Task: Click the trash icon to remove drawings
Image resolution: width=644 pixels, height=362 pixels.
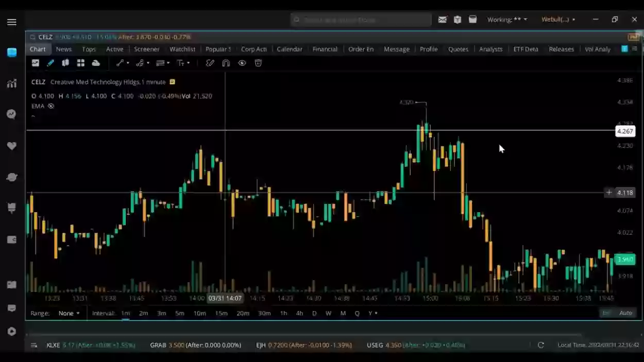Action: pyautogui.click(x=258, y=63)
